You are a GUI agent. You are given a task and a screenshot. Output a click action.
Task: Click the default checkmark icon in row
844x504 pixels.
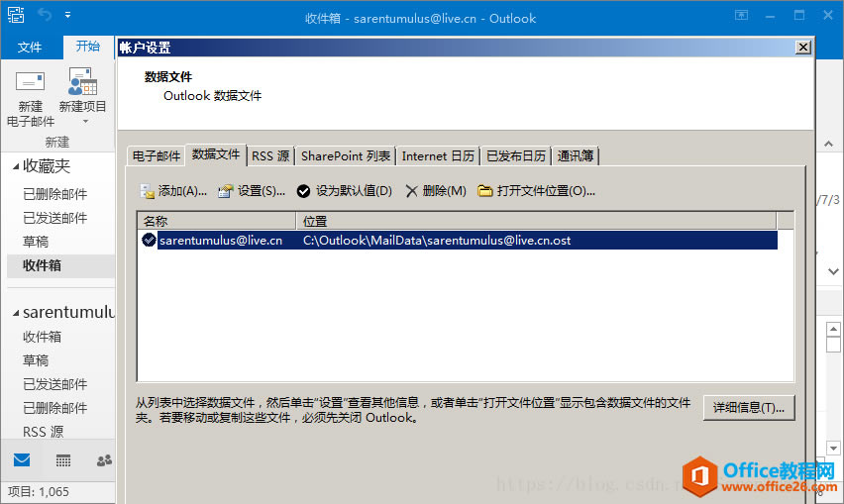(149, 240)
